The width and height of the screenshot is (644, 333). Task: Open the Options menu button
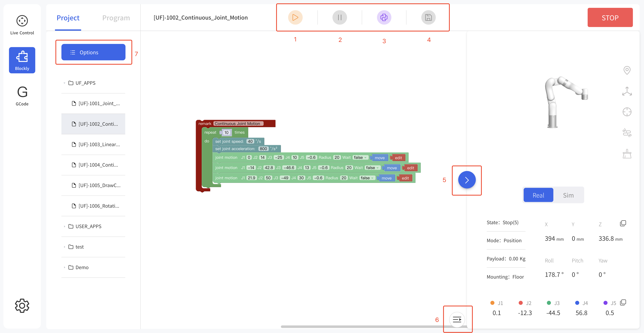[93, 52]
